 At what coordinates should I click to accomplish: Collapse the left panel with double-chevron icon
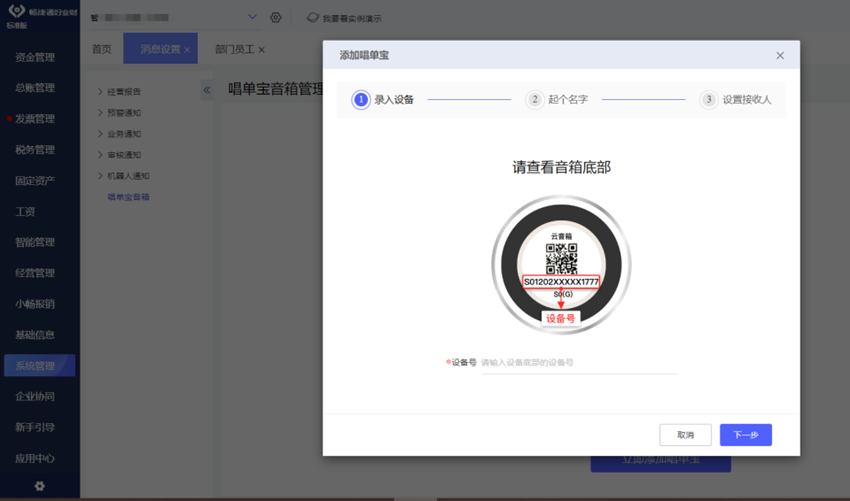pos(207,90)
